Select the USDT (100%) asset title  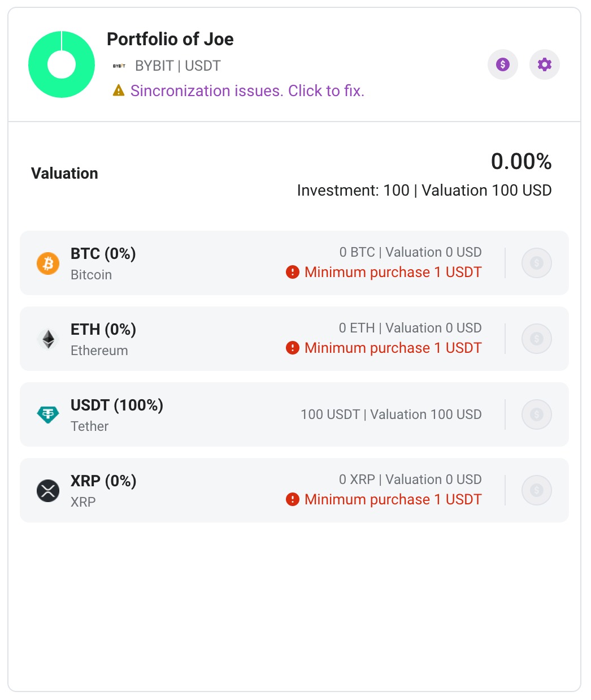pyautogui.click(x=117, y=405)
